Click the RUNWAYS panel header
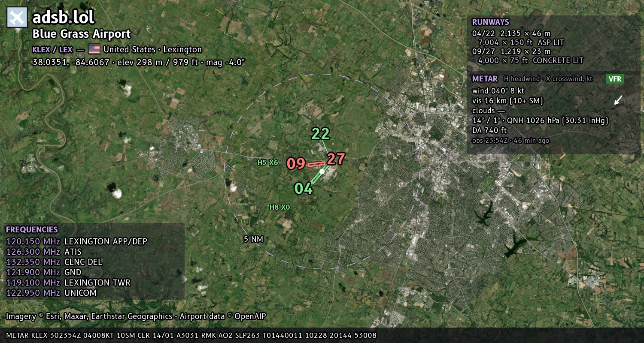The image size is (644, 343). [x=490, y=22]
